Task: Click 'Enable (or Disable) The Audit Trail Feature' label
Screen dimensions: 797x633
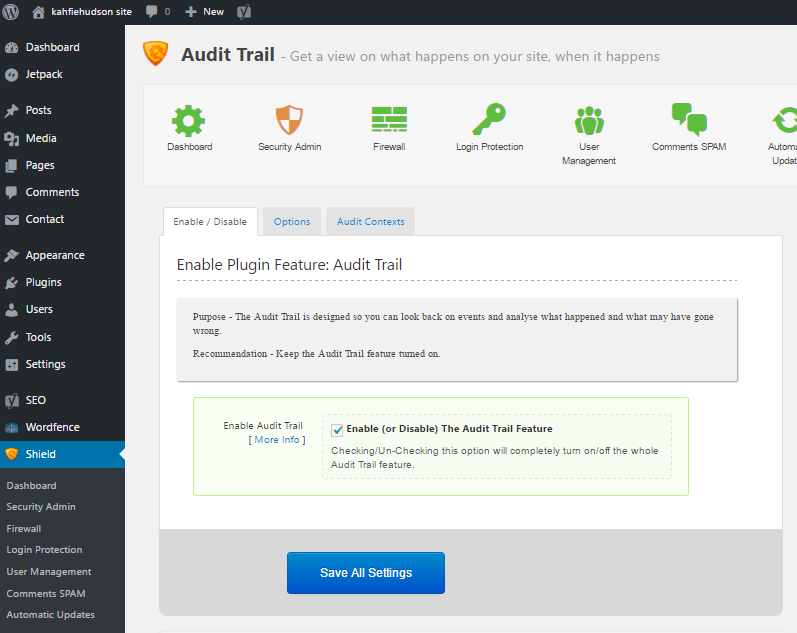Action: pos(449,429)
